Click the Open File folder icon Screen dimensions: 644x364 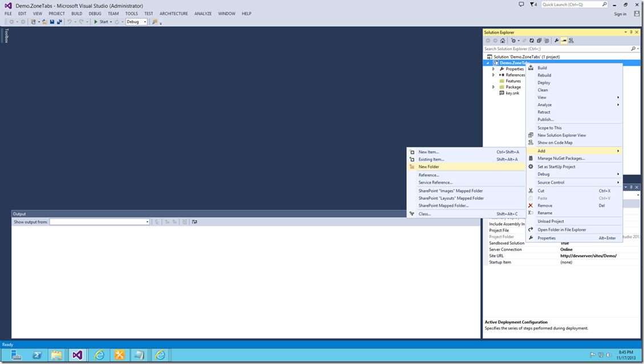[44, 22]
